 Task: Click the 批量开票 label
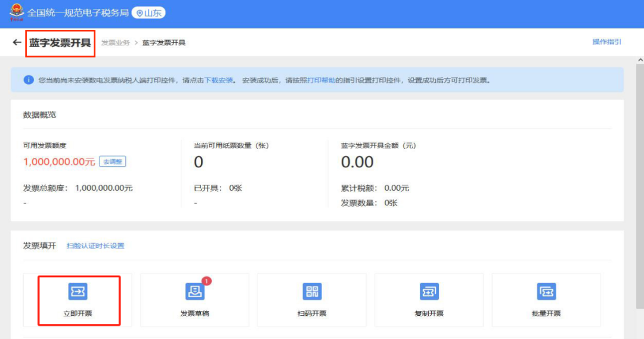point(546,313)
